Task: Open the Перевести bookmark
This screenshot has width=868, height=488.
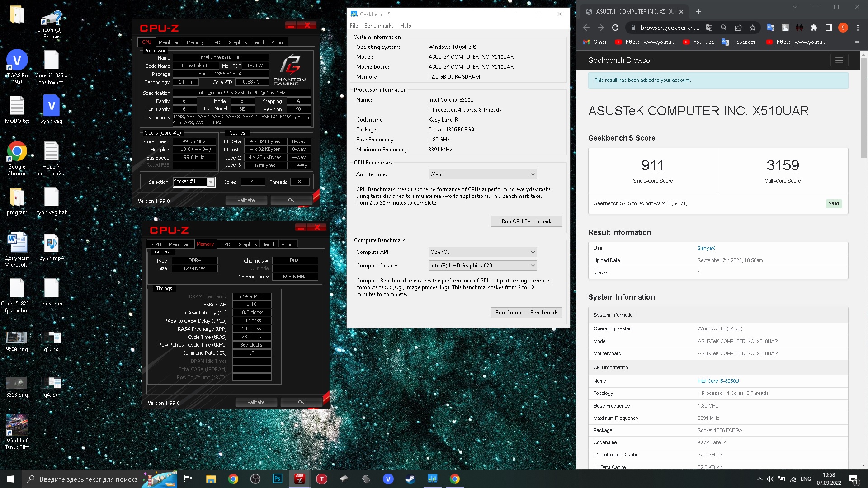Action: [x=740, y=42]
